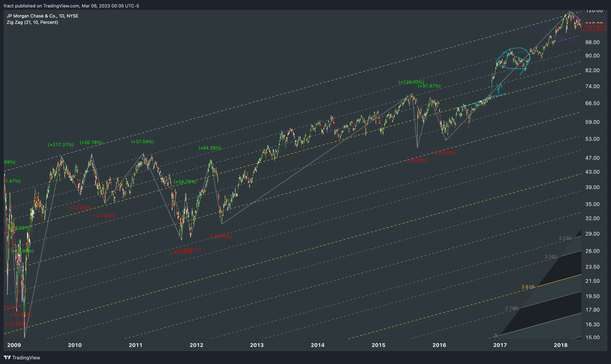Click the 2013 year on time axis
This screenshot has width=611, height=364.
click(257, 345)
